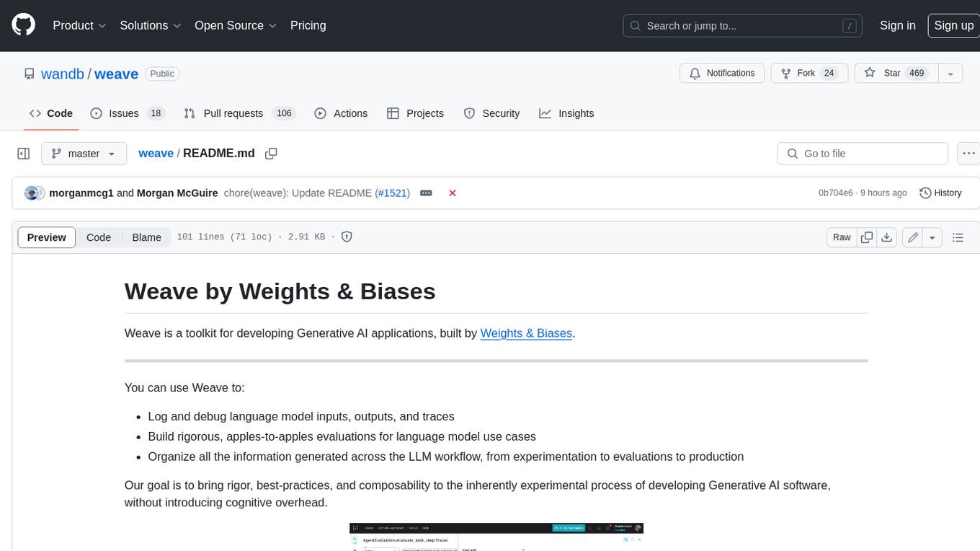Open pull request #1521 link

(392, 193)
